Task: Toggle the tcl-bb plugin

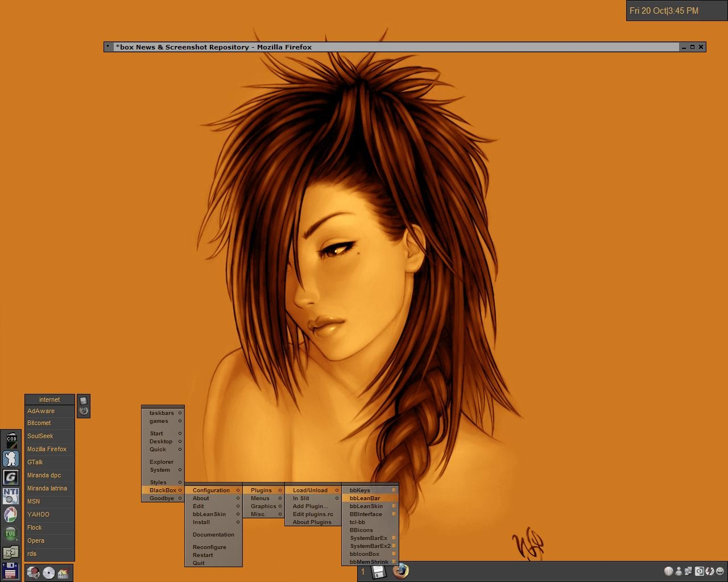Action: click(x=370, y=522)
